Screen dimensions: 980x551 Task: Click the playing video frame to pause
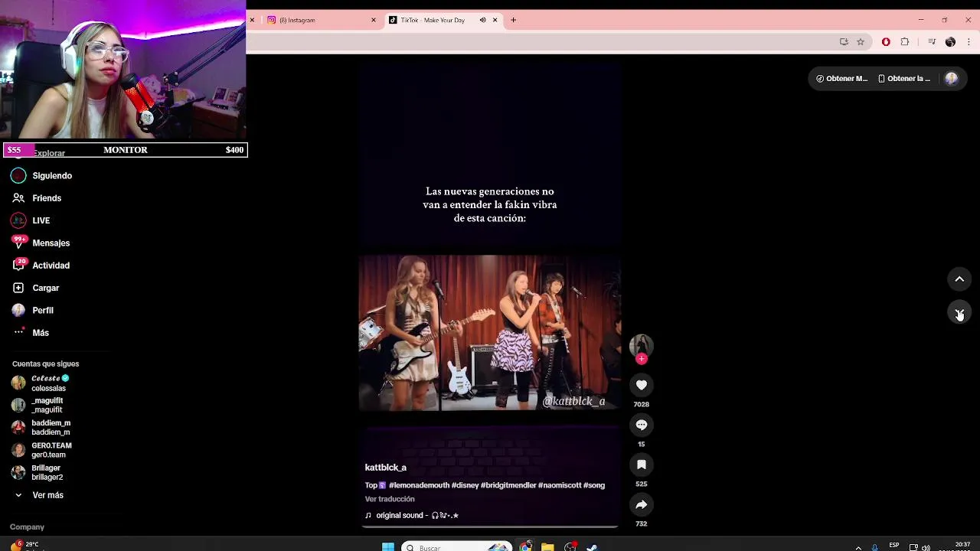click(490, 333)
